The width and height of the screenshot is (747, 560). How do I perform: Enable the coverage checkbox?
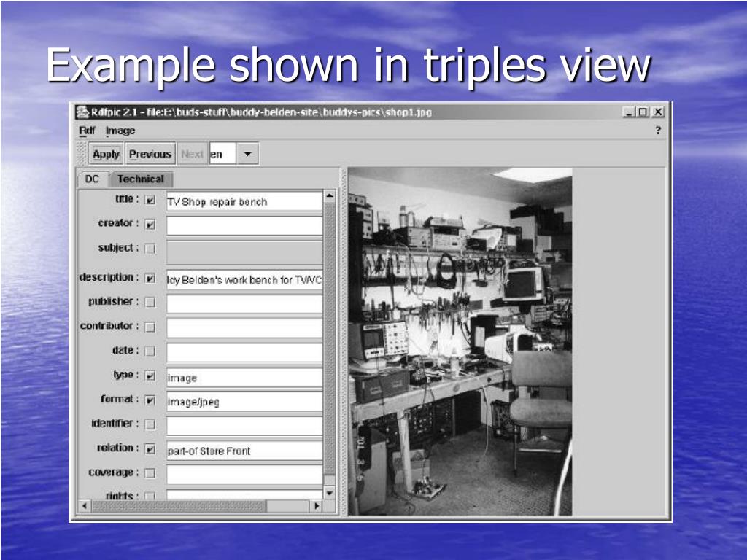pos(150,473)
